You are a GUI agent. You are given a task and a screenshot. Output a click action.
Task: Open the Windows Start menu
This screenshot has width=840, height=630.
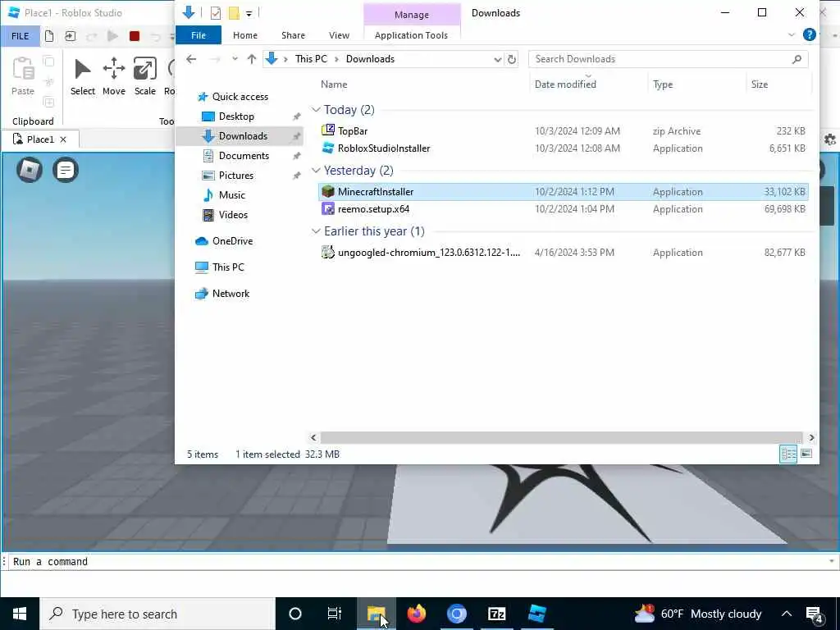coord(20,614)
